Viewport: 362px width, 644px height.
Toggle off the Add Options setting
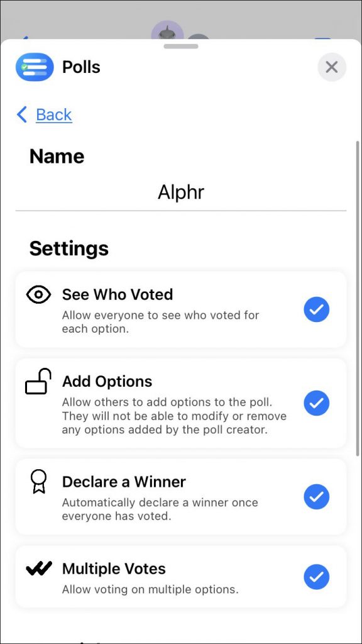pyautogui.click(x=317, y=403)
